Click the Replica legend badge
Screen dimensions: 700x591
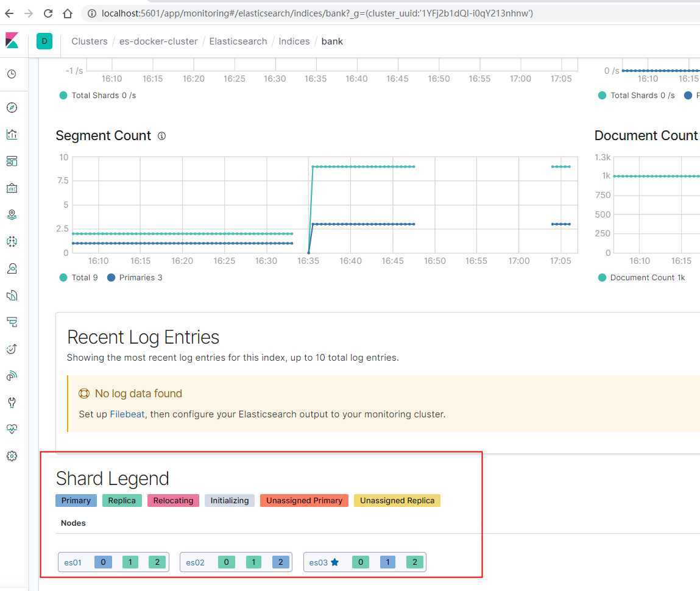tap(122, 500)
